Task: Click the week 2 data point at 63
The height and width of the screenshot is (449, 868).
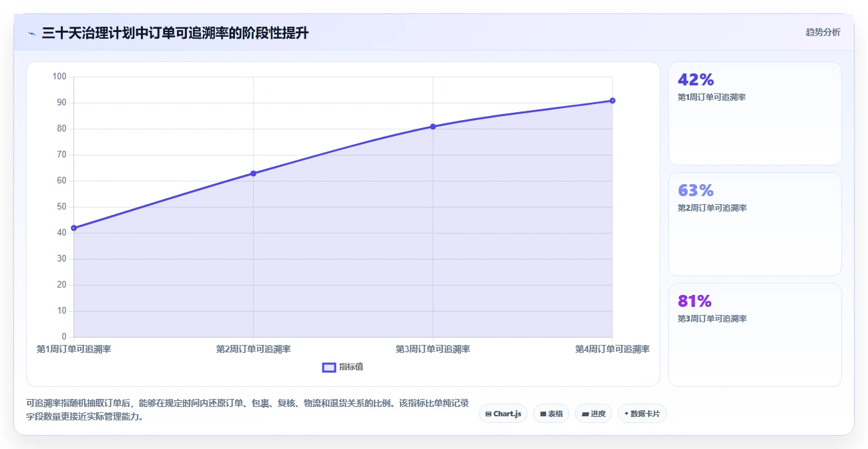Action: 253,173
